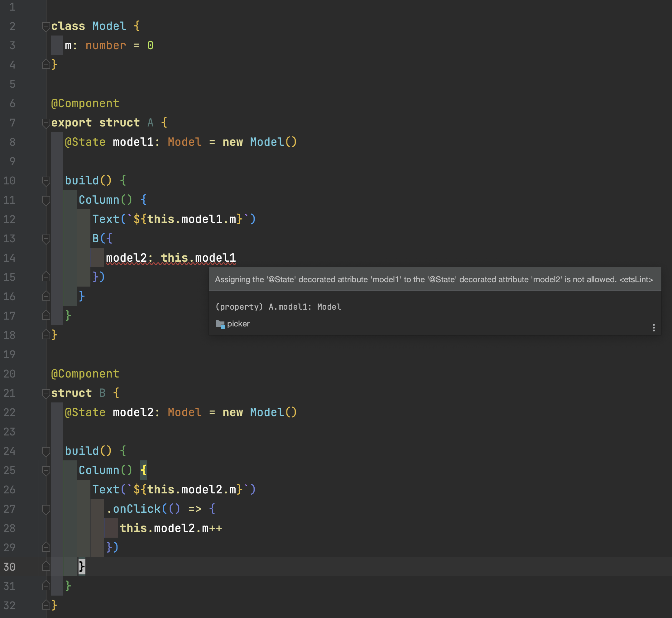Open tooltip more-options vertical dots

click(x=654, y=328)
